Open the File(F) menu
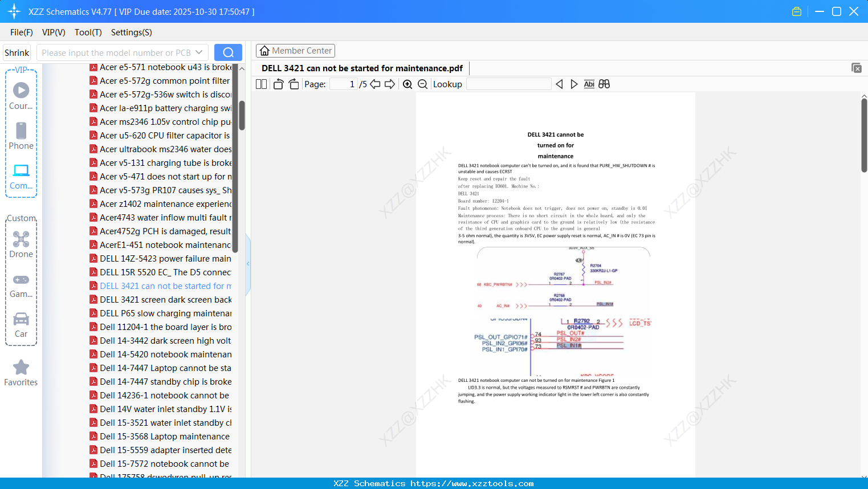 tap(22, 32)
